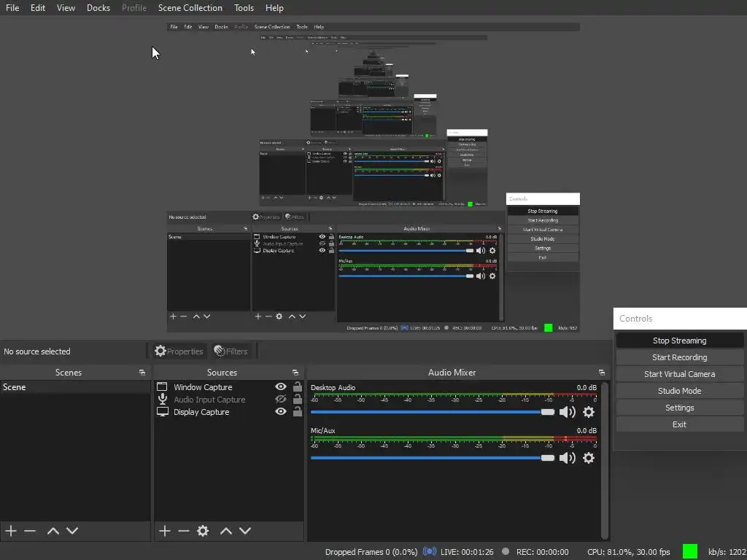This screenshot has width=747, height=560.
Task: Select Scene in the Scenes list
Action: (75, 386)
